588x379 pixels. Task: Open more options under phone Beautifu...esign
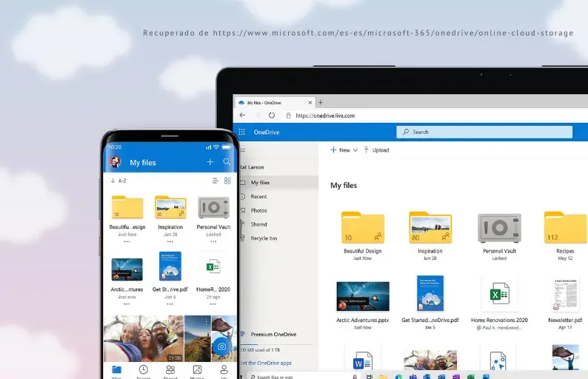point(127,242)
